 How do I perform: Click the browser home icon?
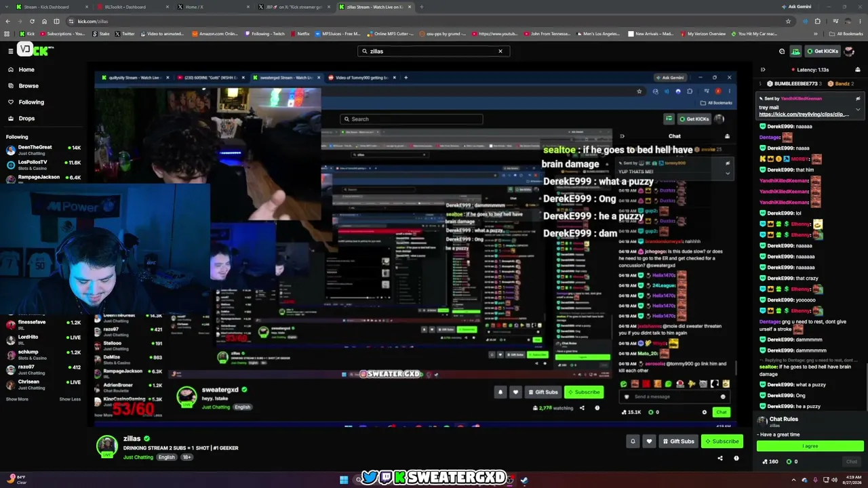(x=44, y=21)
